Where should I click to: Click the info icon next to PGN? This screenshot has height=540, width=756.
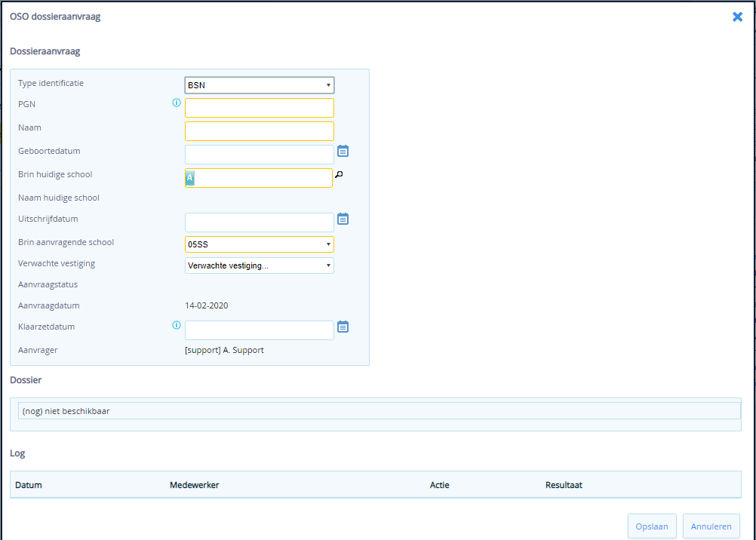coord(177,103)
